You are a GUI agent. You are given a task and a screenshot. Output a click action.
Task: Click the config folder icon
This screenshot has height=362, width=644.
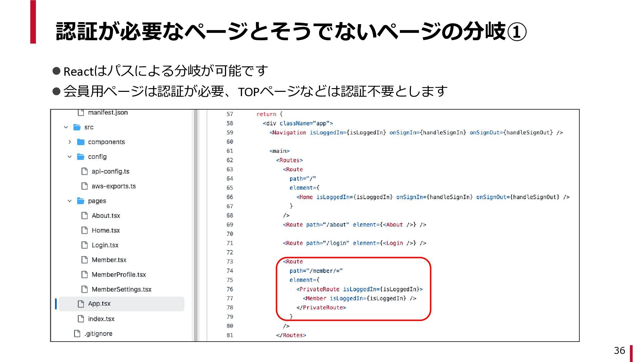[x=81, y=157]
